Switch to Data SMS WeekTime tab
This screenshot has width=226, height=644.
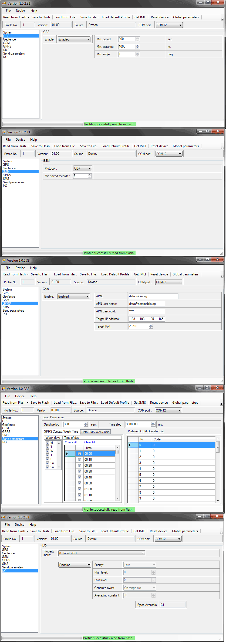click(x=95, y=432)
